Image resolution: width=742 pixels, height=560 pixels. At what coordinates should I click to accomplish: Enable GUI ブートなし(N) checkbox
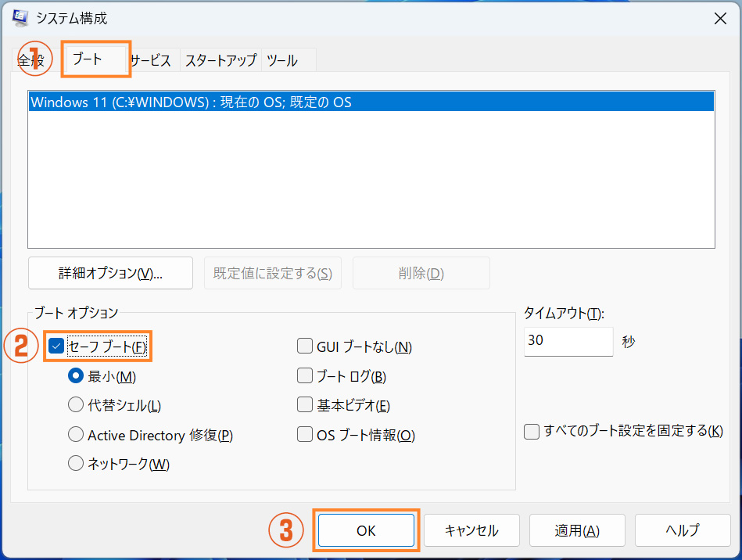click(305, 346)
